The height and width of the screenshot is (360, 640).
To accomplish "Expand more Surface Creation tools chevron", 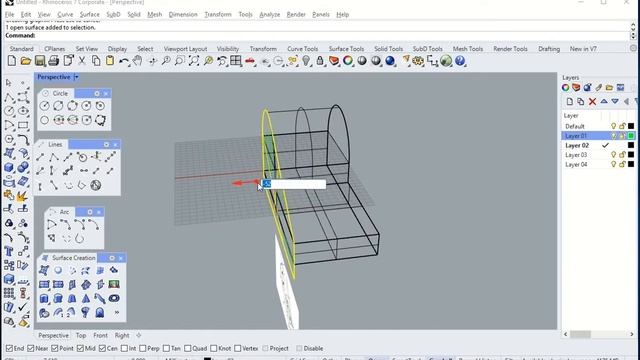I will pyautogui.click(x=117, y=313).
